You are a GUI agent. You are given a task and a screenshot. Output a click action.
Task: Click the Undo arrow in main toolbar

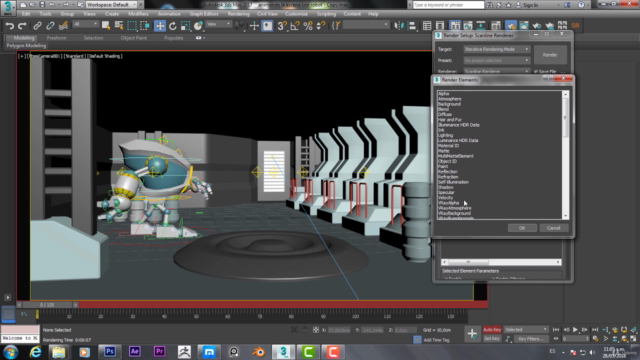[9, 26]
